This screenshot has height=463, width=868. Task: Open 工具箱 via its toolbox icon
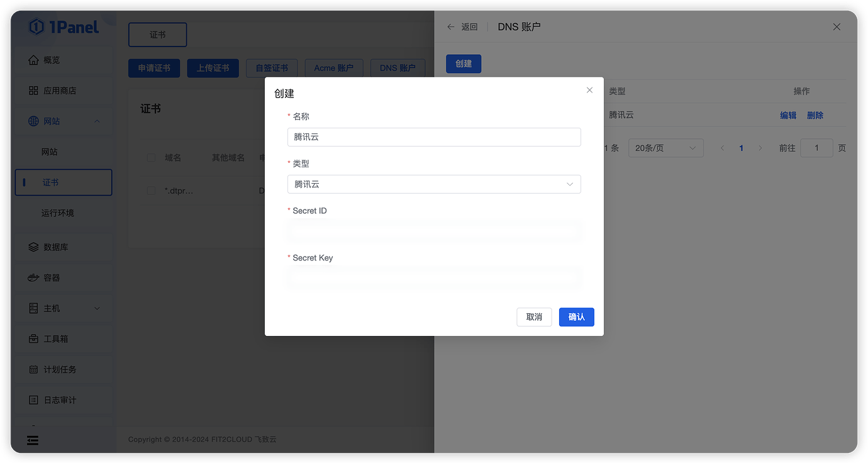pyautogui.click(x=33, y=339)
